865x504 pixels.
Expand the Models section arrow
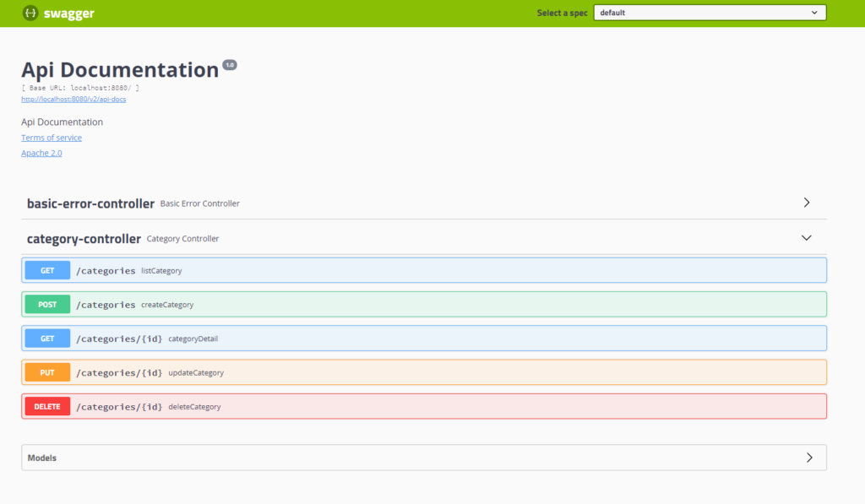[x=808, y=458]
